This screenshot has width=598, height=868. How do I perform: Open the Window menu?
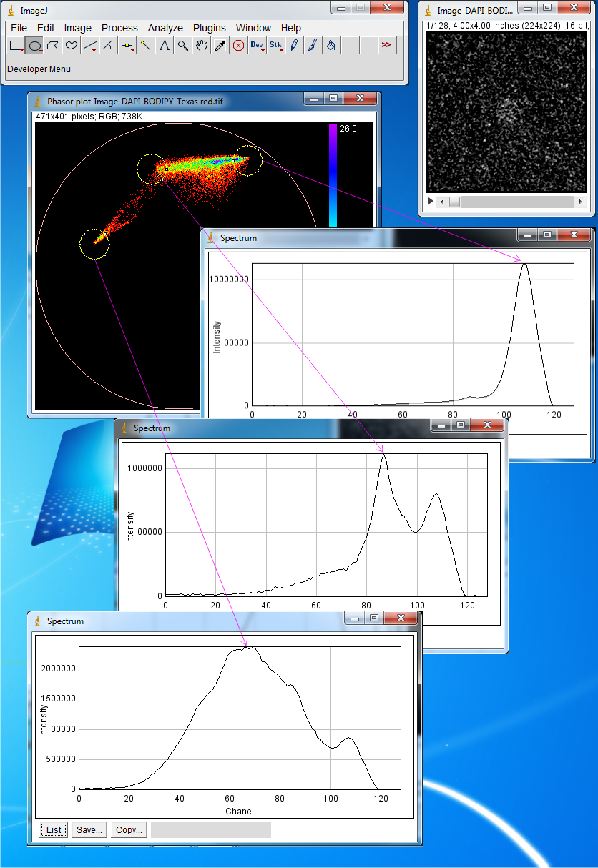tap(254, 28)
